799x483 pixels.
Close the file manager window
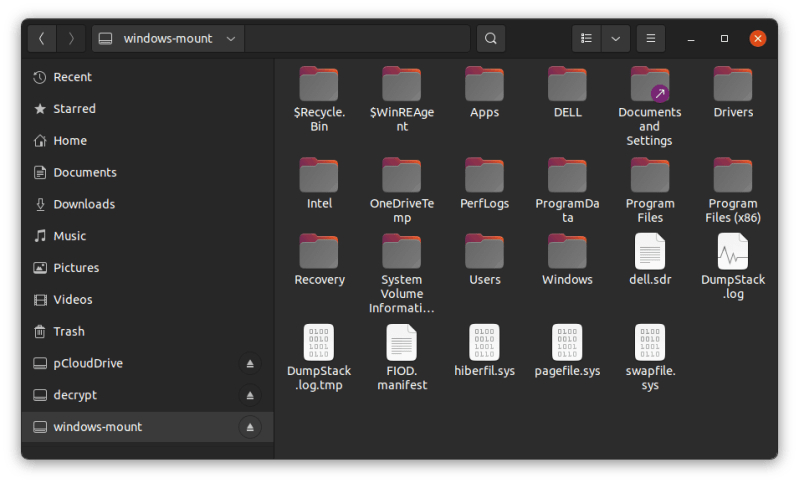click(758, 39)
